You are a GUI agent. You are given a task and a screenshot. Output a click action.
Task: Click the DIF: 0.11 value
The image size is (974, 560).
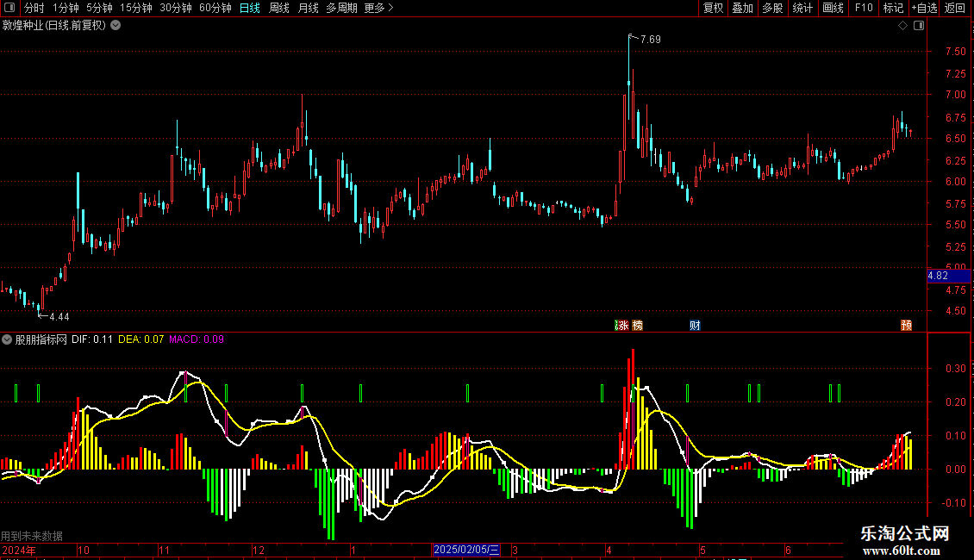92,339
